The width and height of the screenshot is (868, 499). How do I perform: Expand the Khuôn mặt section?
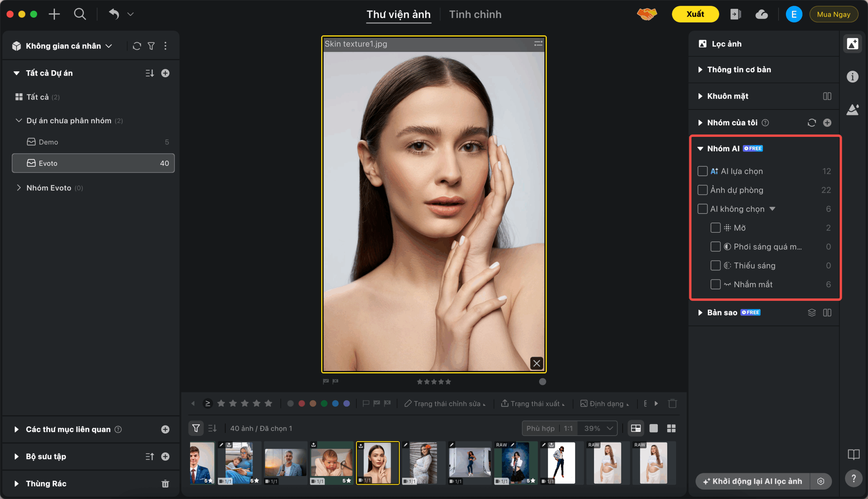click(x=700, y=96)
